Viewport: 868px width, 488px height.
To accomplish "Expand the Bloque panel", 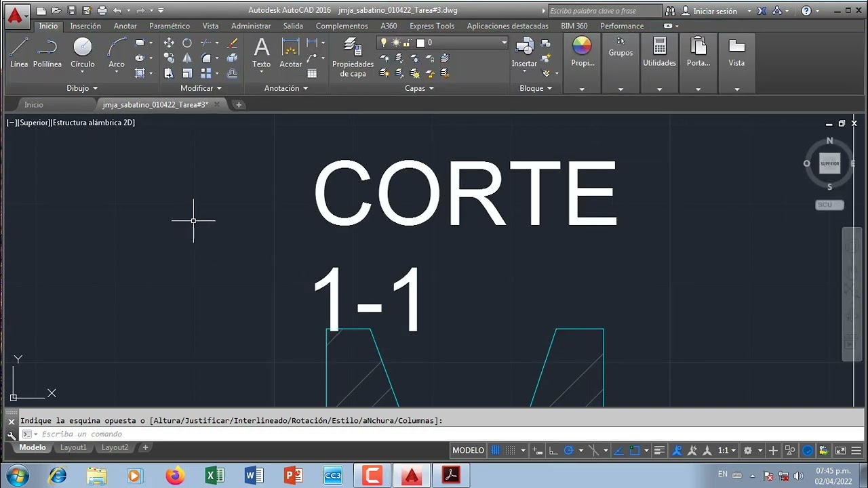I will pyautogui.click(x=536, y=88).
